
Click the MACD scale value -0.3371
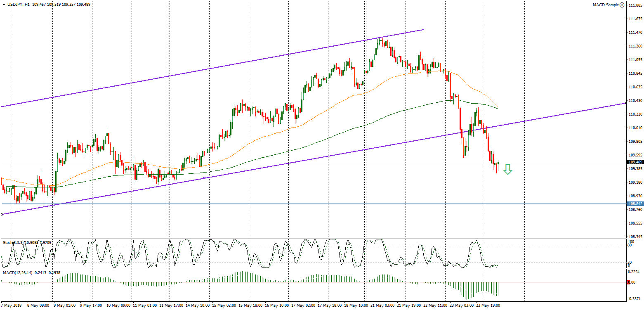(635, 298)
